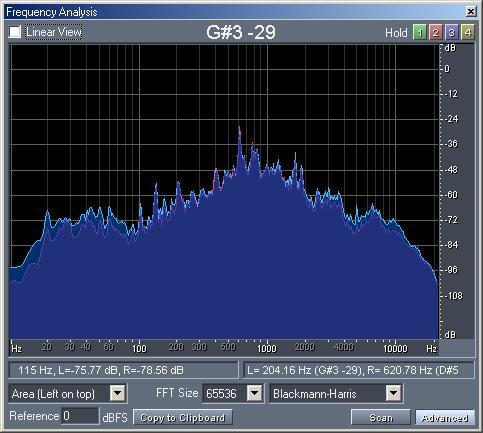Click the Linear View label
This screenshot has width=483, height=433.
coord(54,32)
